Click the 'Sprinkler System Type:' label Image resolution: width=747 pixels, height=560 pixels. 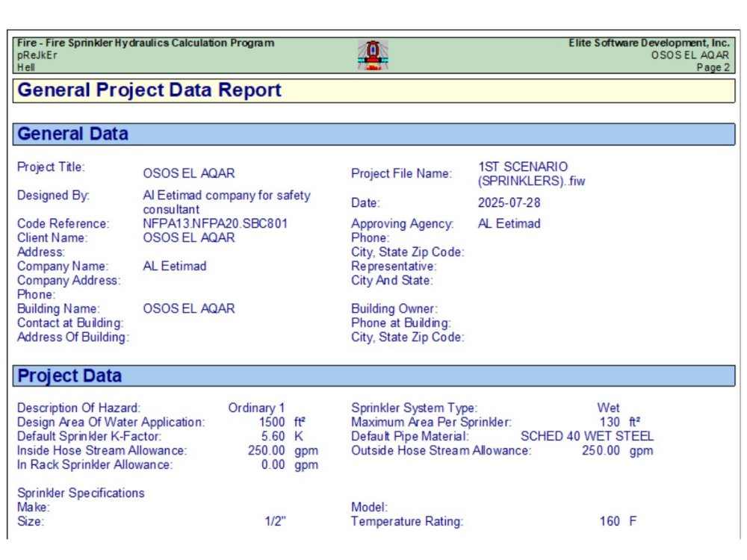(415, 408)
